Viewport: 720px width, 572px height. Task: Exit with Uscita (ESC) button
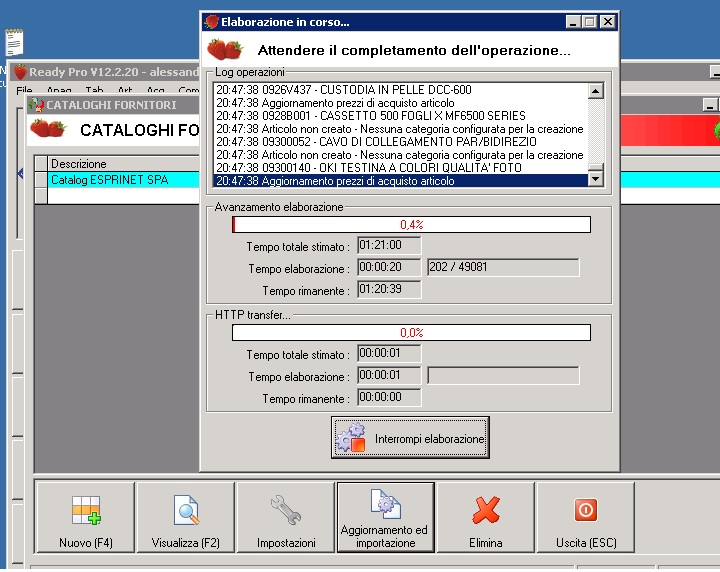586,517
